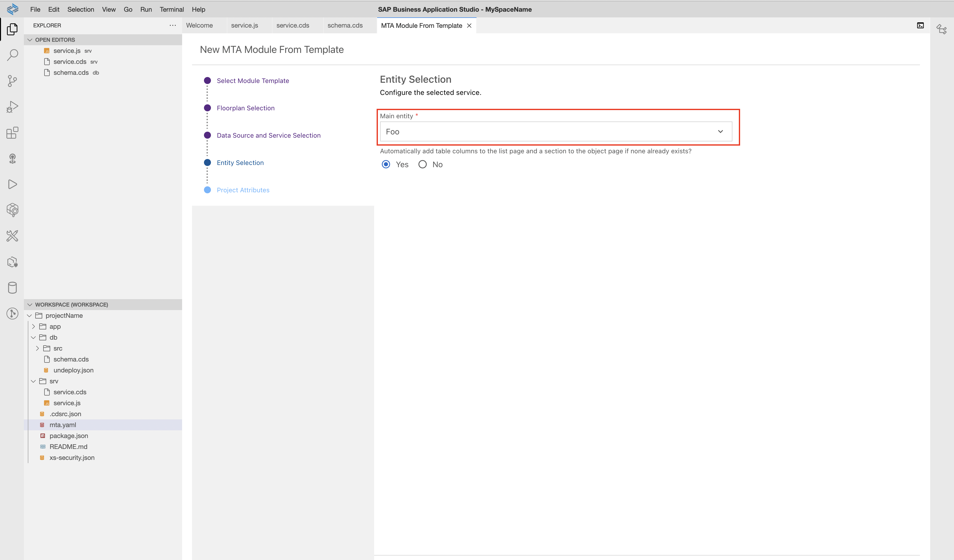Image resolution: width=954 pixels, height=560 pixels.
Task: Open package.json file
Action: tap(103, 436)
